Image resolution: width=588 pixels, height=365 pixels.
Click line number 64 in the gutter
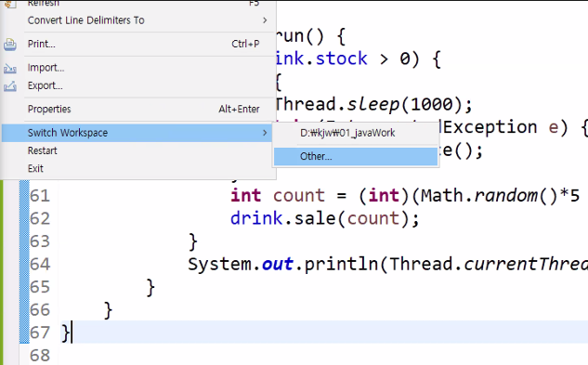point(40,265)
